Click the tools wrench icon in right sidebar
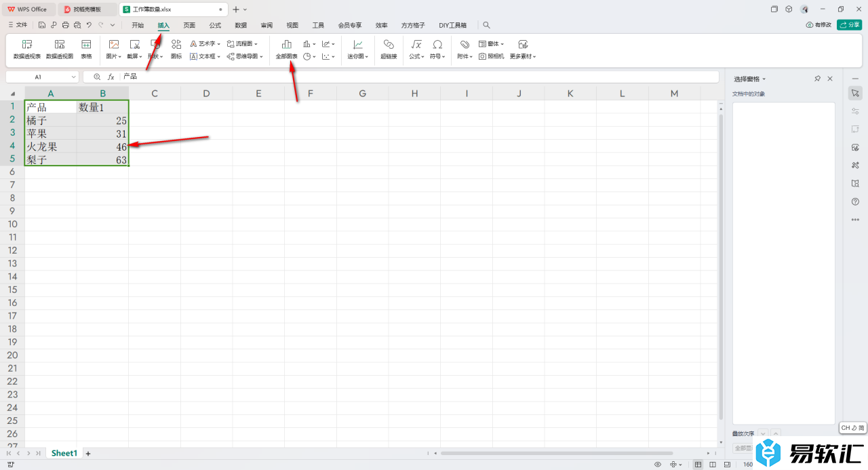 pyautogui.click(x=855, y=165)
